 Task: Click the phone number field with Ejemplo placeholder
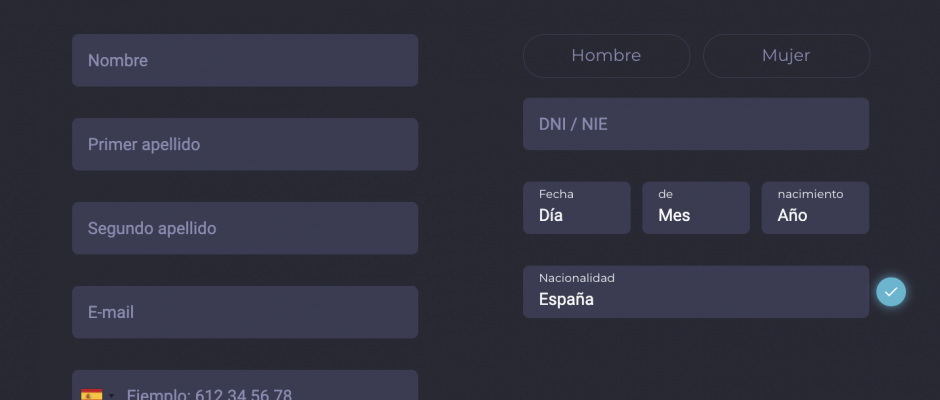pos(245,385)
